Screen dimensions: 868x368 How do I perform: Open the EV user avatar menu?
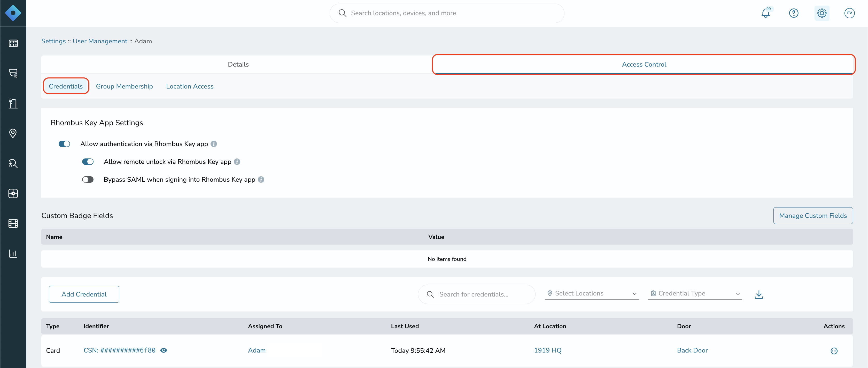(849, 13)
